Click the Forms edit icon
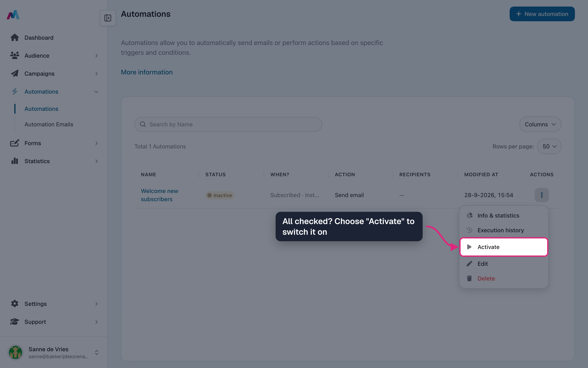Viewport: 588px width, 368px height. point(14,143)
